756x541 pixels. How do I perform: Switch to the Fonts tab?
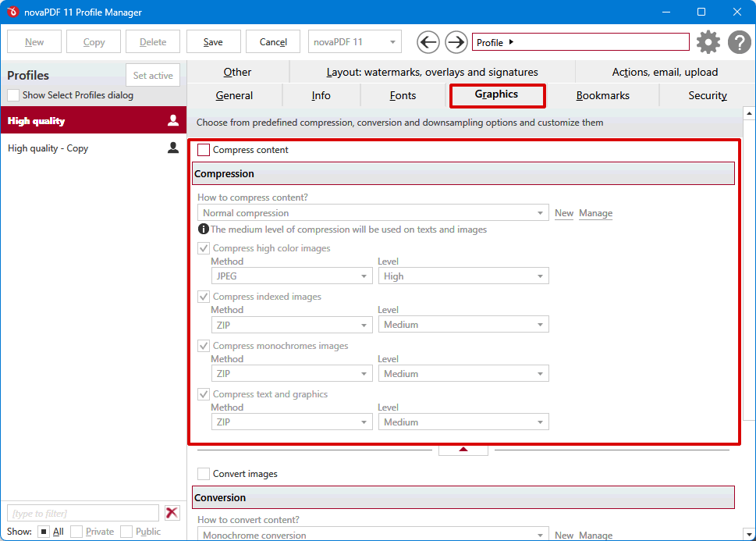[x=403, y=95]
